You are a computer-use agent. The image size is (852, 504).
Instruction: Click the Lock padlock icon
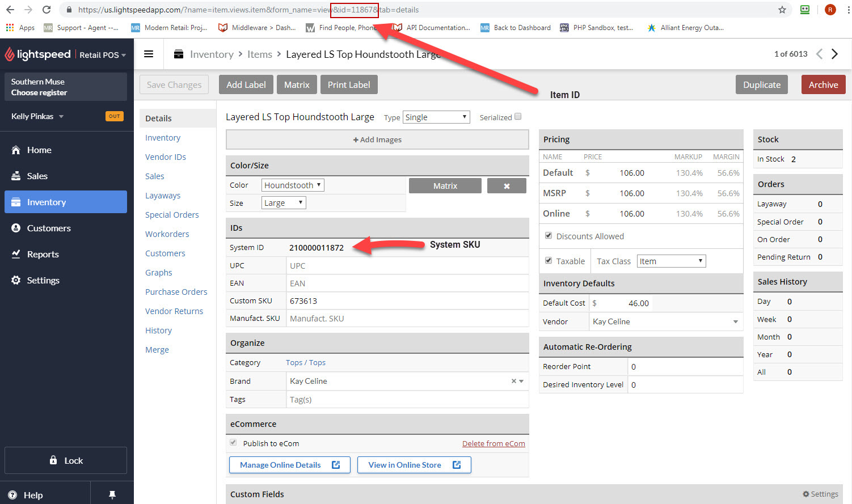click(x=53, y=460)
